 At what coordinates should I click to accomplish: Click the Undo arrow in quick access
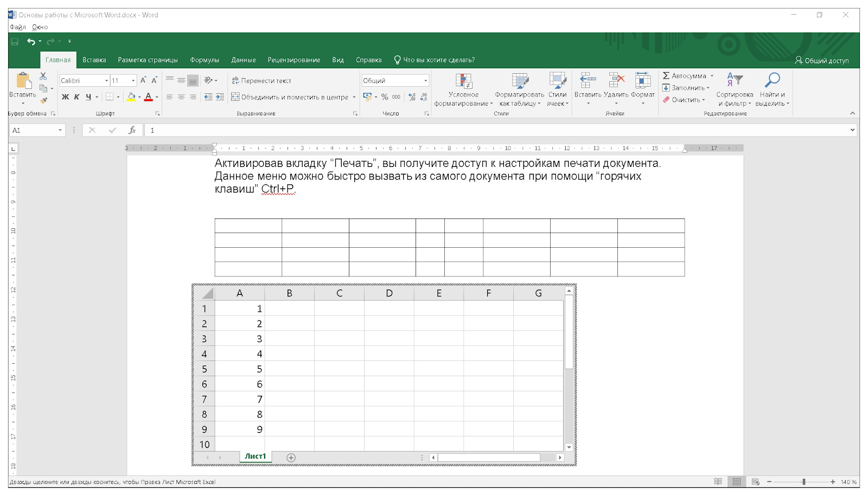click(x=31, y=41)
